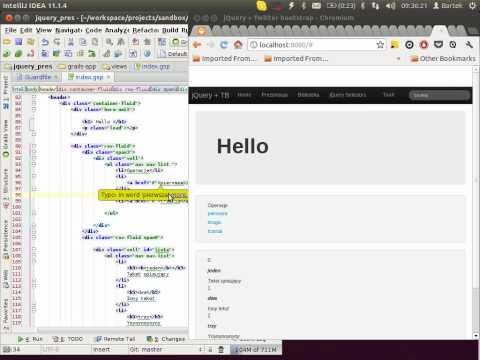
Task: Click the mail envelope icon in top panel
Action: point(316,6)
